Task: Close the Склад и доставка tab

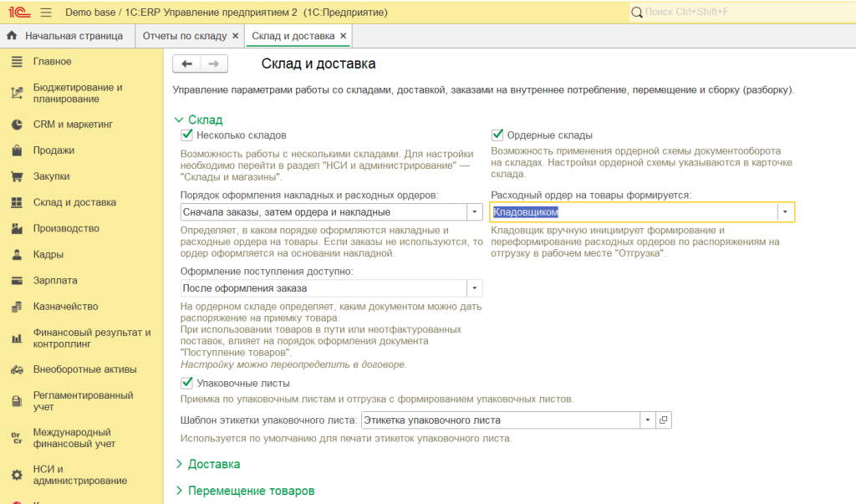Action: (x=343, y=35)
